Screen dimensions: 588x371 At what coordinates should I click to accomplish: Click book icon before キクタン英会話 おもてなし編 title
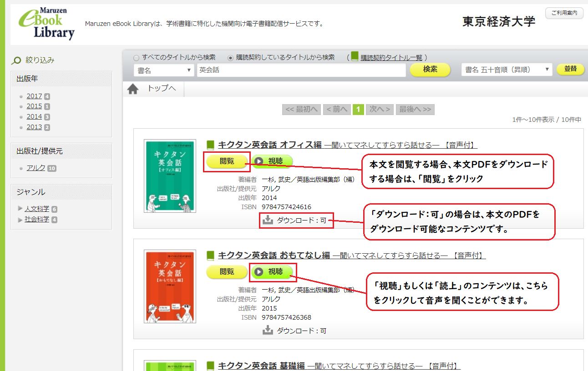(x=210, y=256)
